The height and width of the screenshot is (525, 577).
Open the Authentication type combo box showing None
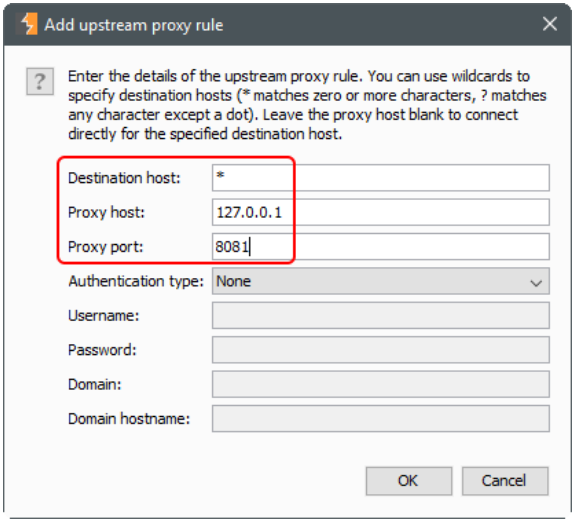[380, 281]
